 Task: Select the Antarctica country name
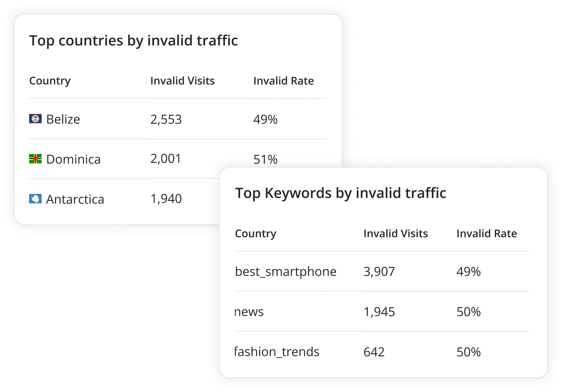point(75,199)
